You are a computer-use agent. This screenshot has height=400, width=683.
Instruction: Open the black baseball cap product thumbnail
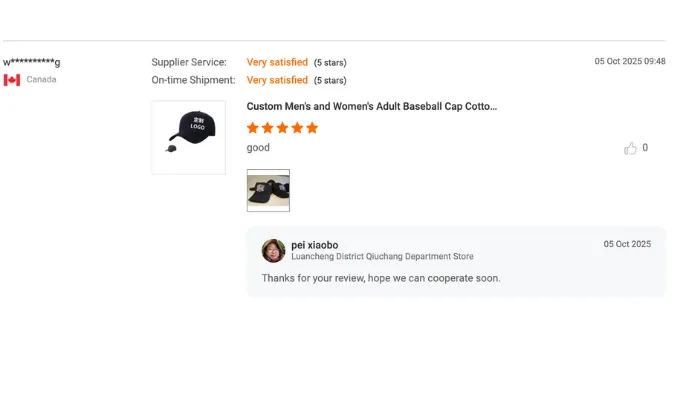(188, 138)
